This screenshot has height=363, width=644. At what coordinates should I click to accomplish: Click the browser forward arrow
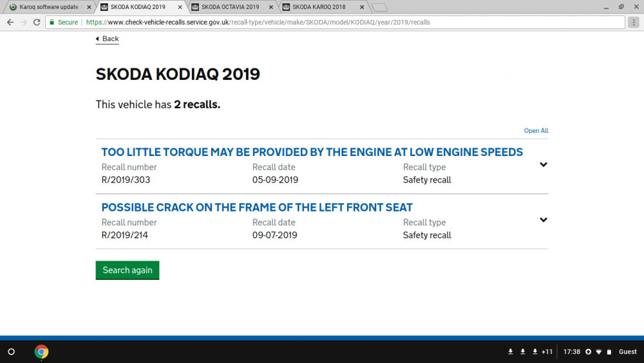[23, 22]
